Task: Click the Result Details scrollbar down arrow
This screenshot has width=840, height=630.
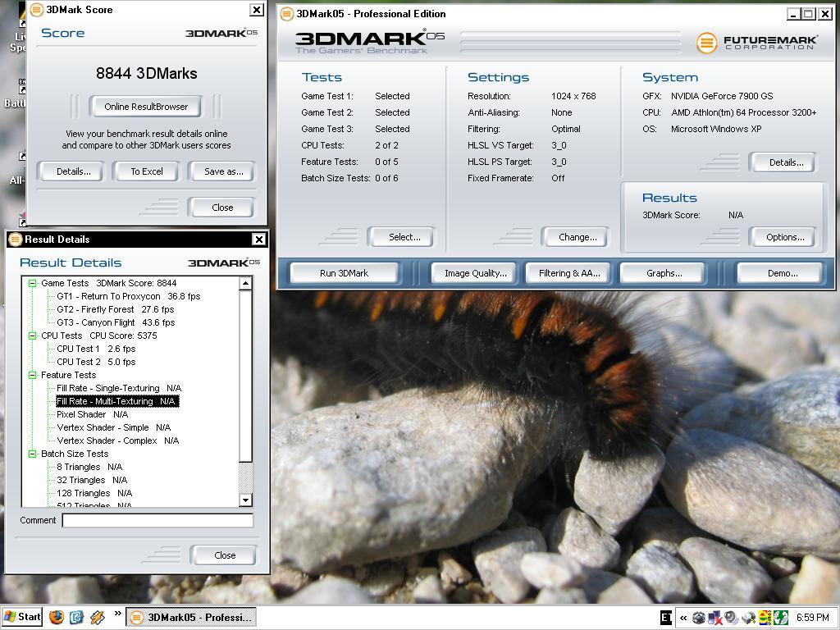Action: [245, 500]
